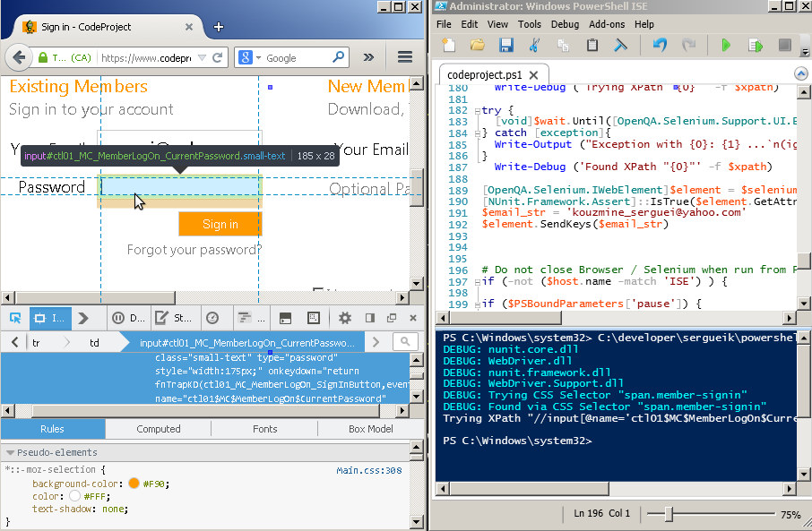Click the #F90 orange color swatch
The width and height of the screenshot is (812, 531).
click(134, 484)
